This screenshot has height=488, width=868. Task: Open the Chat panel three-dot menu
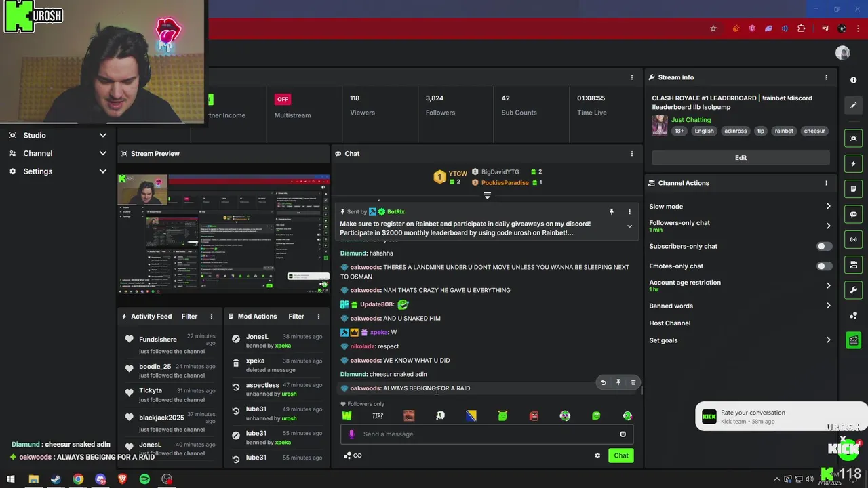tap(632, 154)
